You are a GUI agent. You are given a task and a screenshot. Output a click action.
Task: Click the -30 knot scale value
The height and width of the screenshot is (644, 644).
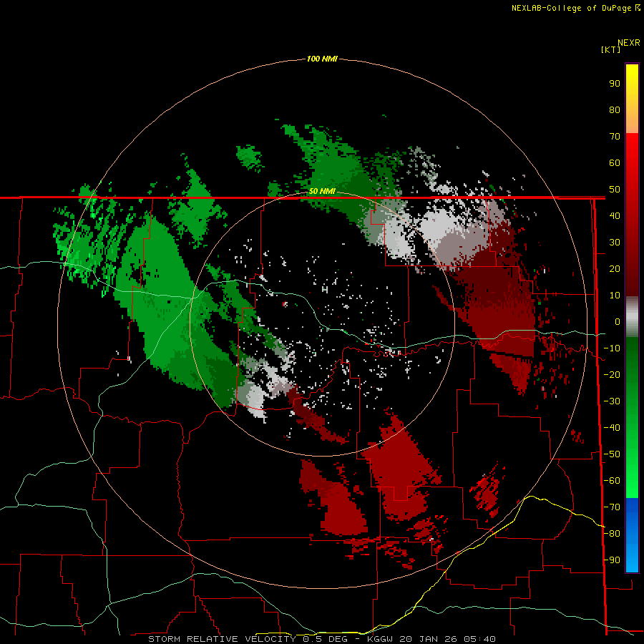(612, 401)
